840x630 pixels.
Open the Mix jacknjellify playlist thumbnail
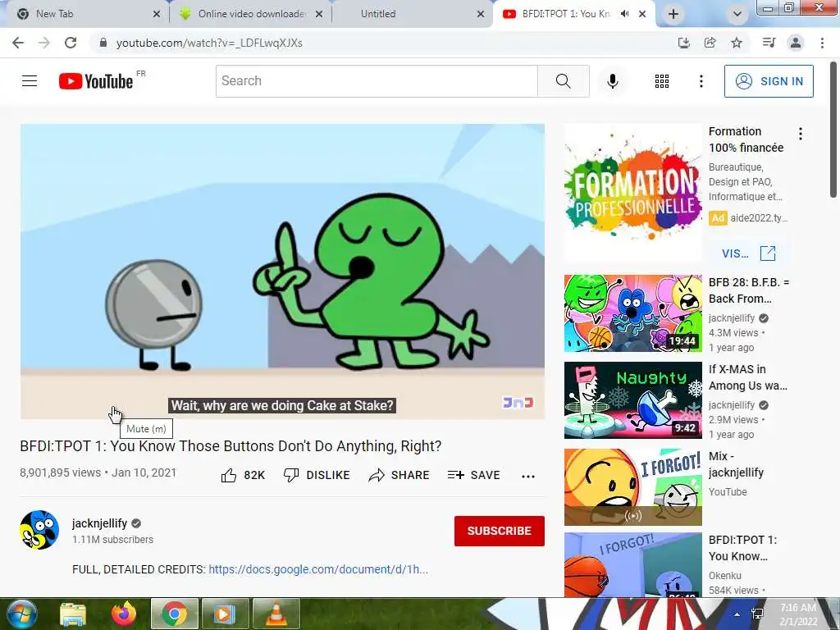[632, 487]
